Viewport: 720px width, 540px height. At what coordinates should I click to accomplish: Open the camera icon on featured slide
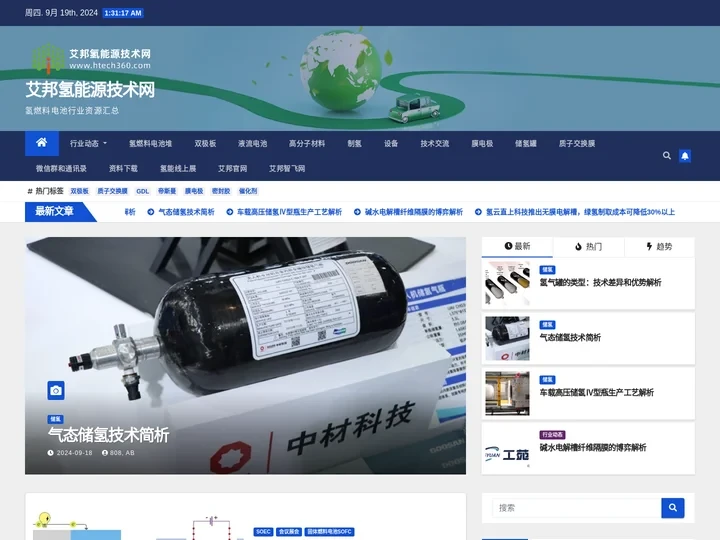[x=56, y=390]
